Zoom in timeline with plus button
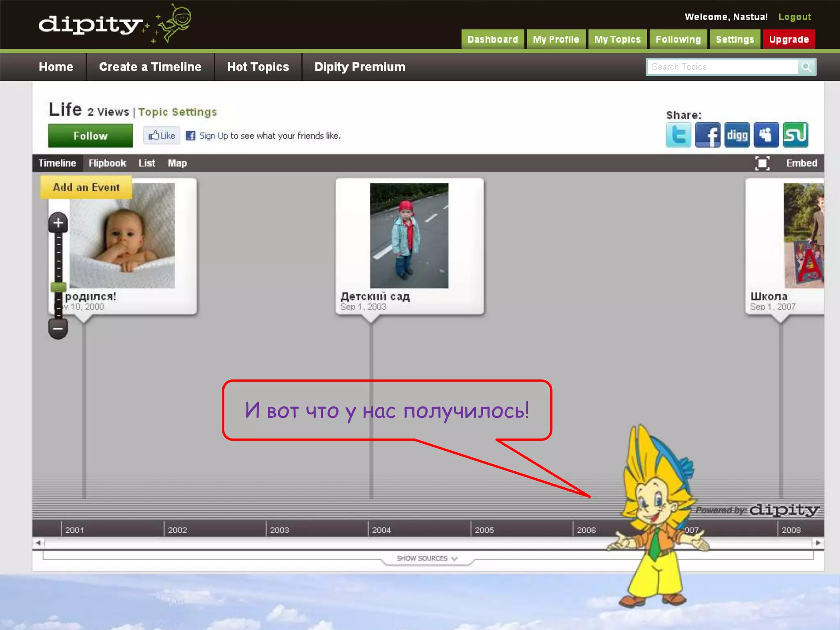840x630 pixels. tap(58, 223)
